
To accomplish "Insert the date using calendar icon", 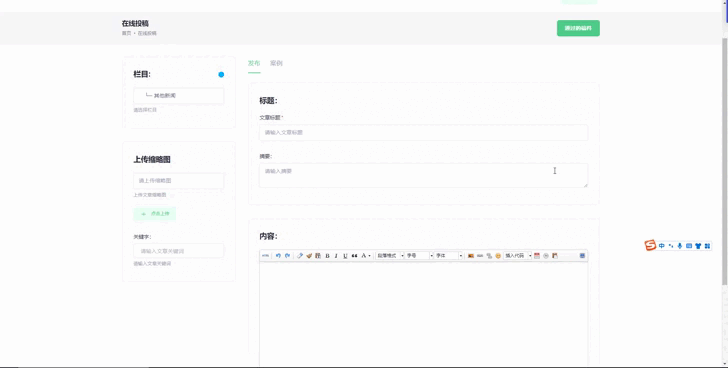I will click(x=537, y=256).
